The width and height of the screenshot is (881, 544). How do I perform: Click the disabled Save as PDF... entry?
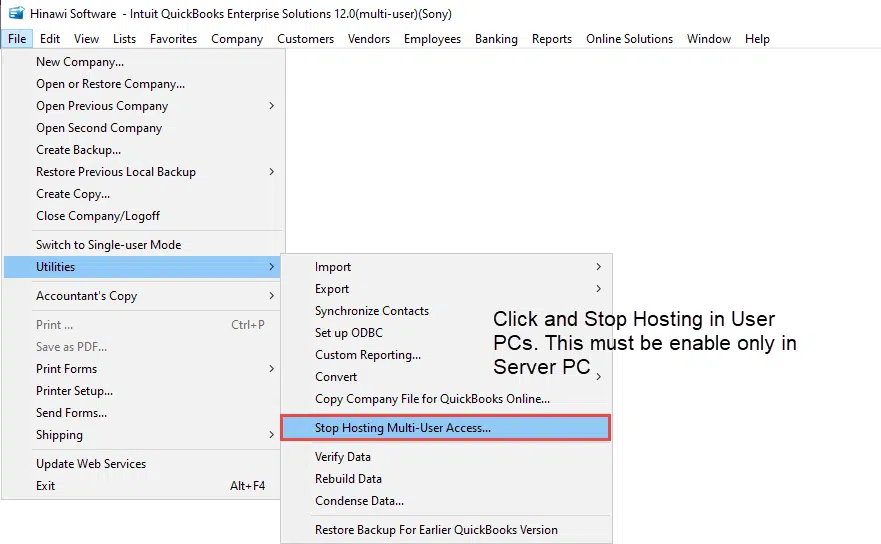[143, 347]
